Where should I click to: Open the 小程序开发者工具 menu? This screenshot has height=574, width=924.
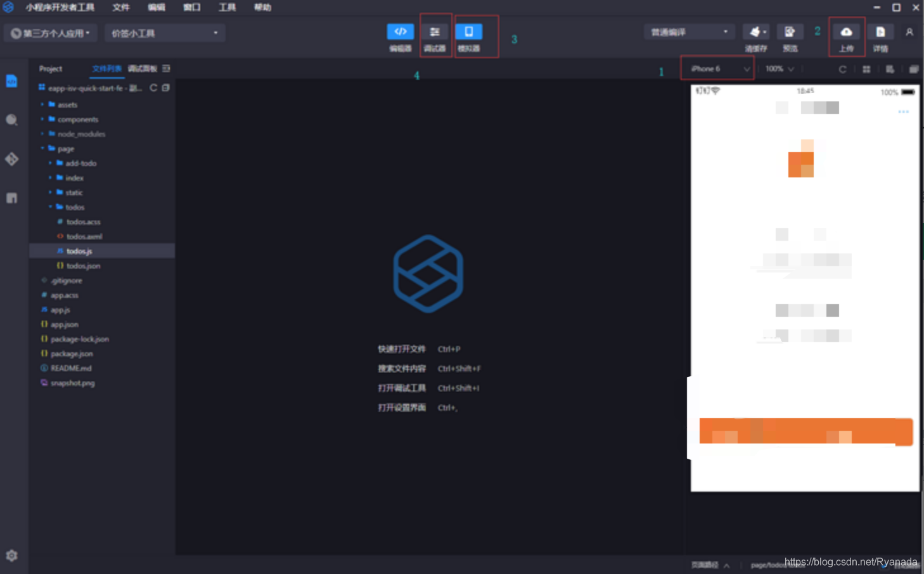point(60,7)
